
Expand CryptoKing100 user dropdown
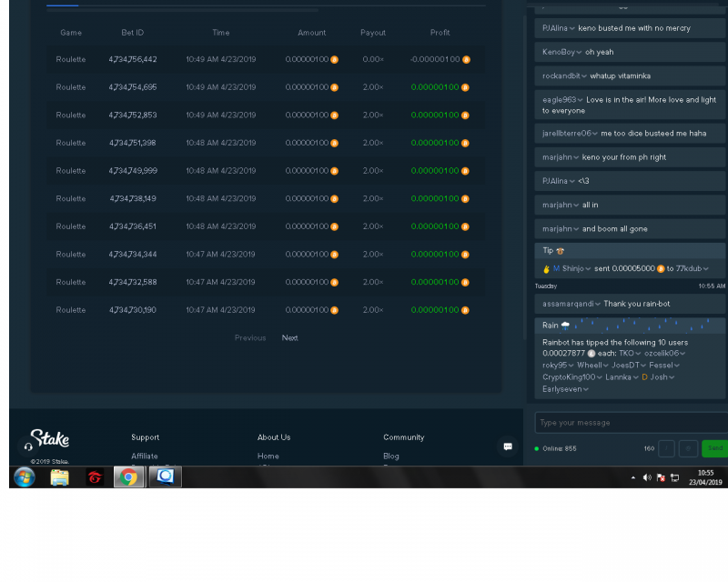click(x=600, y=377)
